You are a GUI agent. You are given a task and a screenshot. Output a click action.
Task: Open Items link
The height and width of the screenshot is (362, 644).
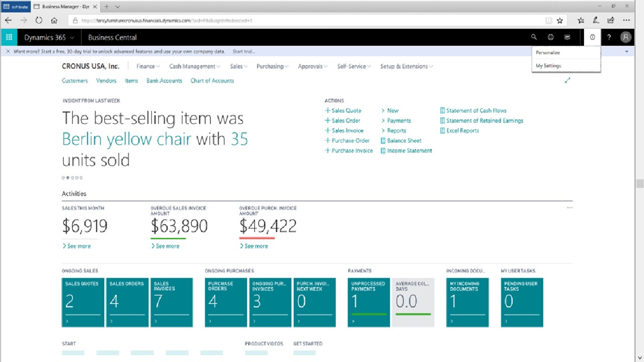click(x=131, y=80)
